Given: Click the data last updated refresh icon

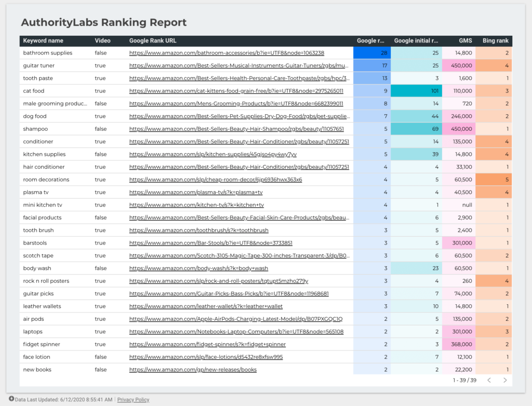Looking at the screenshot, I should click(x=11, y=399).
